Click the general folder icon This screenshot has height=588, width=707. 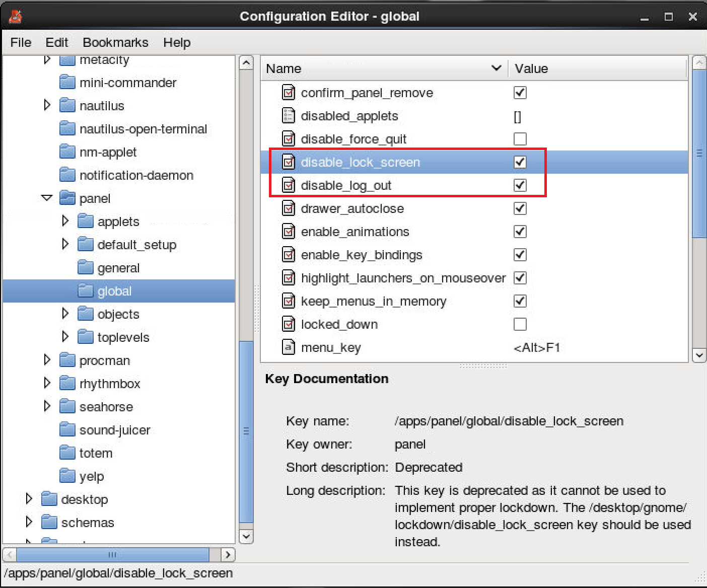tap(86, 267)
